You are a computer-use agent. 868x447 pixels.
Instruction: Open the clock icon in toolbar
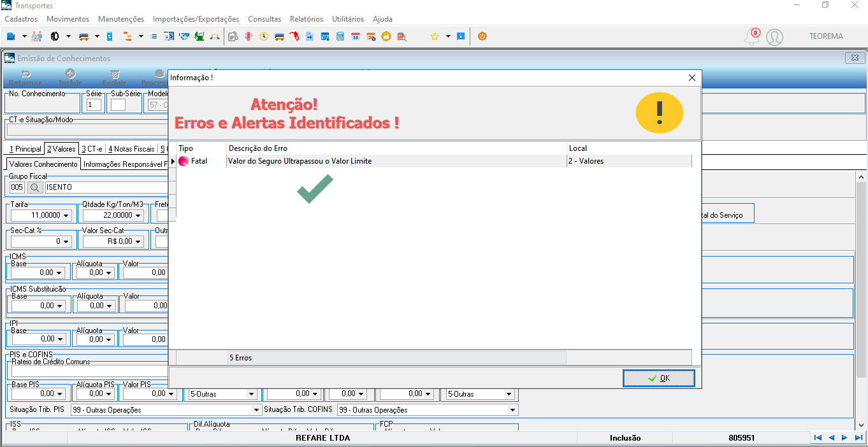point(264,36)
